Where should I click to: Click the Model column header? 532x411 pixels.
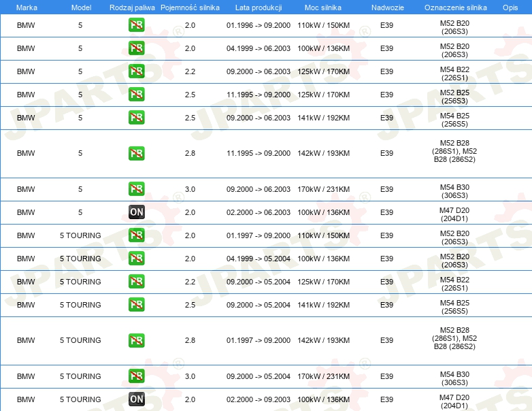tap(81, 7)
